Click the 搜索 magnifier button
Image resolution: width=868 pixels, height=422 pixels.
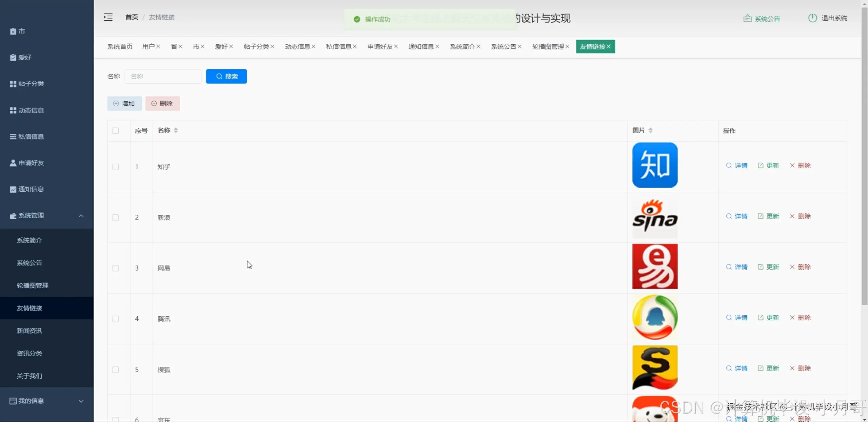pos(226,76)
